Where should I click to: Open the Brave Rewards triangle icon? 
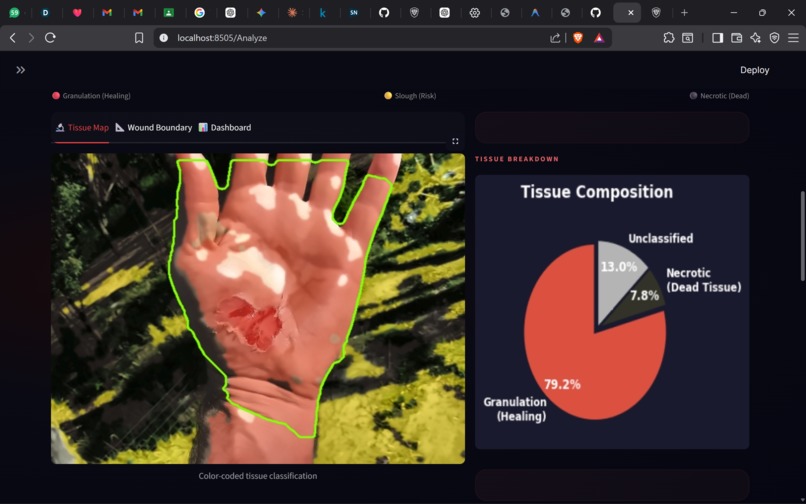pyautogui.click(x=599, y=38)
